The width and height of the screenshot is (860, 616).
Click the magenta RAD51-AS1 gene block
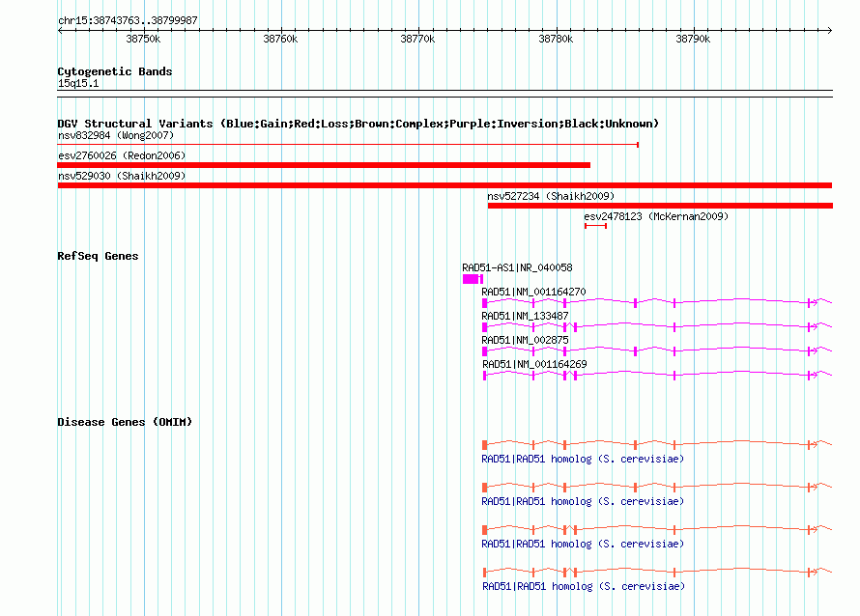point(473,279)
